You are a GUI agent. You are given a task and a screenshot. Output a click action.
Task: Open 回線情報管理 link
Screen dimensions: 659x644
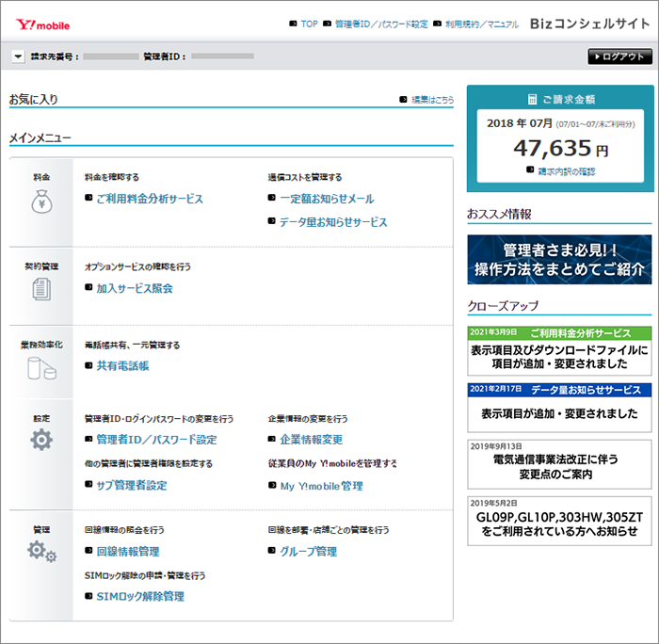pyautogui.click(x=128, y=551)
